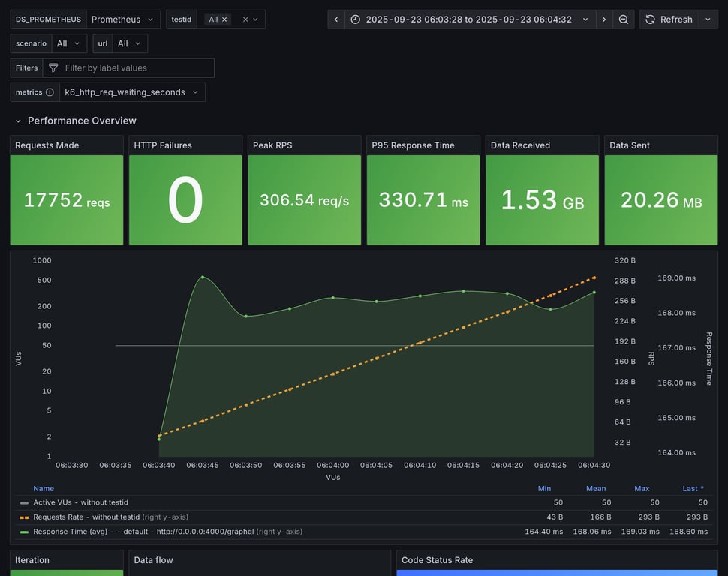Click the metrics info circle icon
This screenshot has height=576, width=728.
pos(50,92)
